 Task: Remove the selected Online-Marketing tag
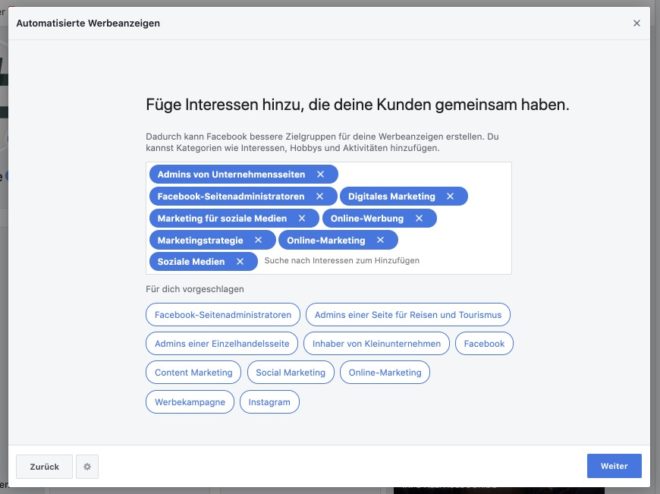tap(380, 240)
